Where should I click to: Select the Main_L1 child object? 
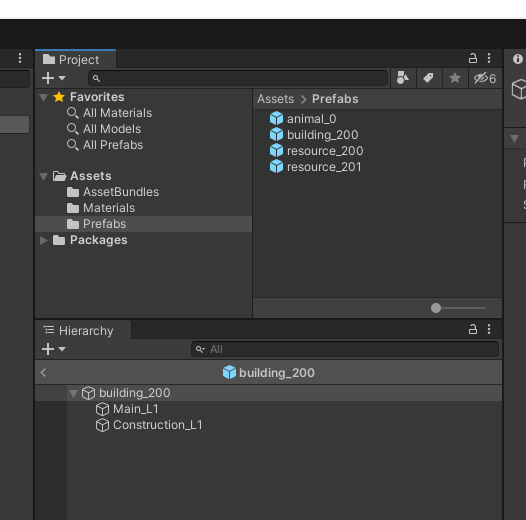(x=136, y=409)
